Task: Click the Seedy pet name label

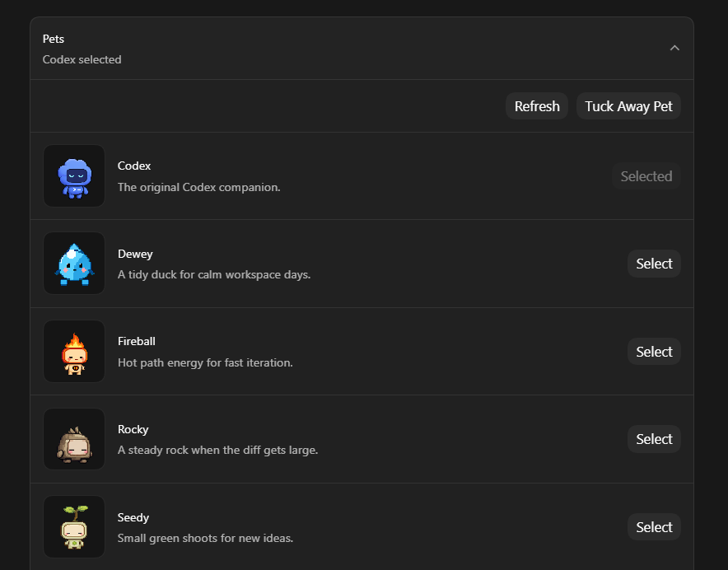Action: pos(133,517)
